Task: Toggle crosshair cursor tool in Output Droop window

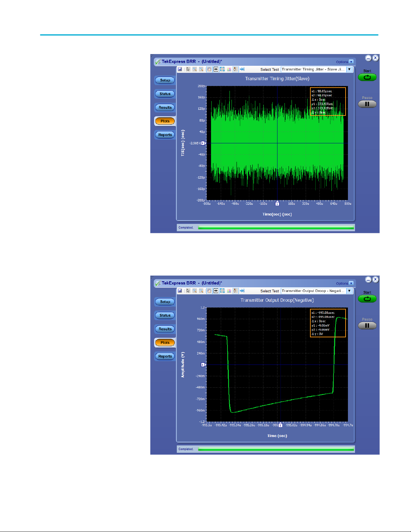Action: 216,291
